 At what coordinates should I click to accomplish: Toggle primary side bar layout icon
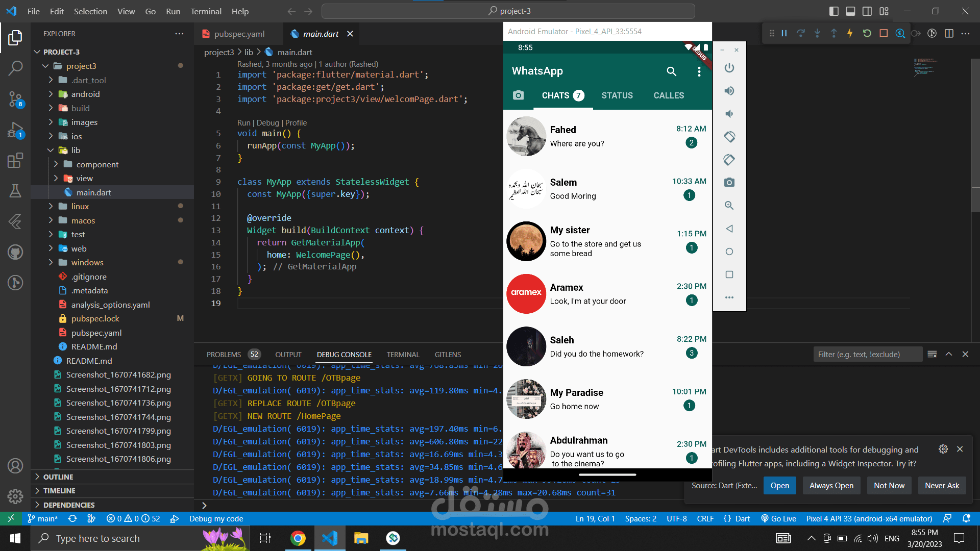point(834,11)
